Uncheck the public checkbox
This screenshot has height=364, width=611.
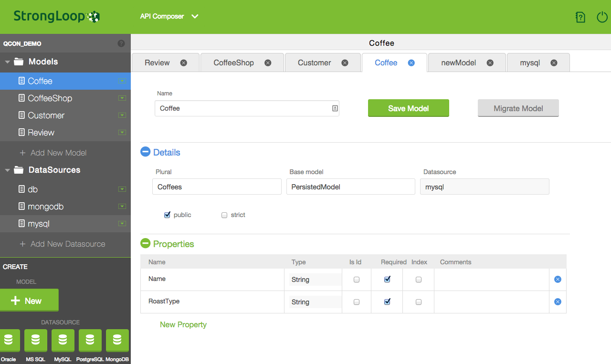[x=167, y=215]
